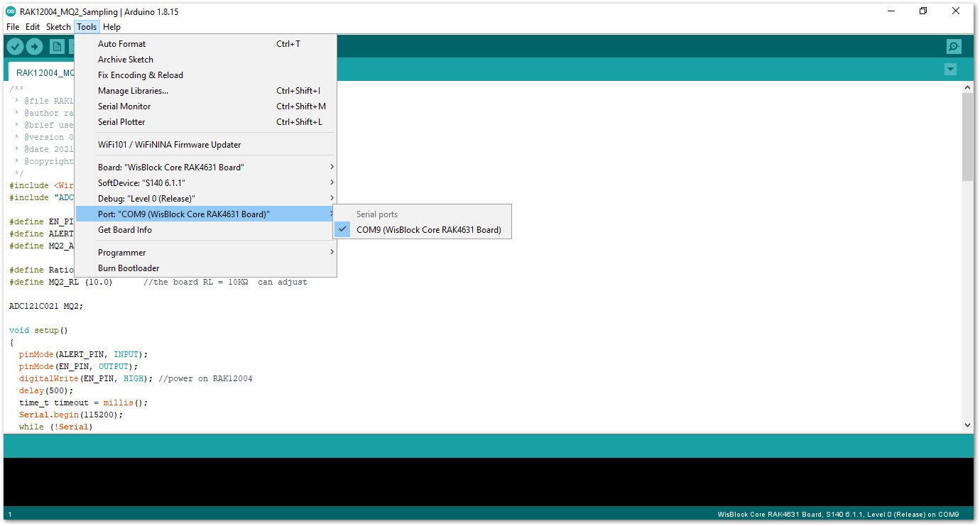This screenshot has height=526, width=980.
Task: Click the ADC121C021 MQ2 declaration line
Action: 46,306
